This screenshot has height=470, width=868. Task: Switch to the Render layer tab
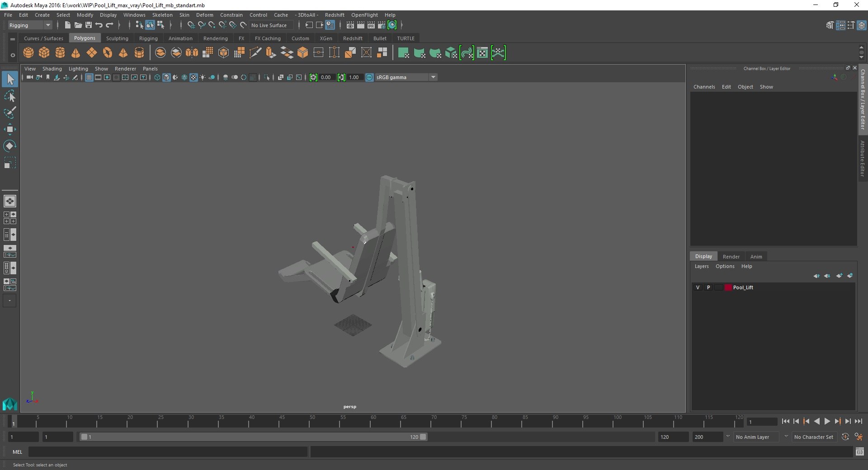point(731,257)
